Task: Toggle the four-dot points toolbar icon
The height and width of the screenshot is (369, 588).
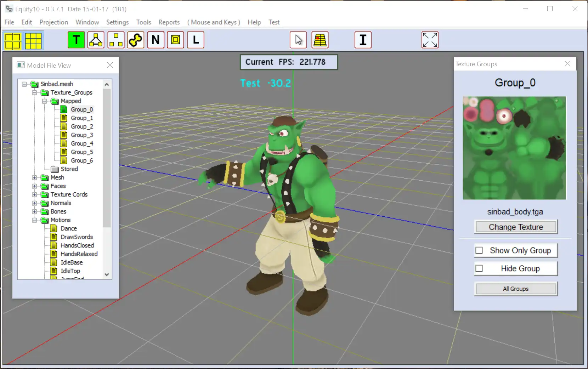Action: pos(116,40)
